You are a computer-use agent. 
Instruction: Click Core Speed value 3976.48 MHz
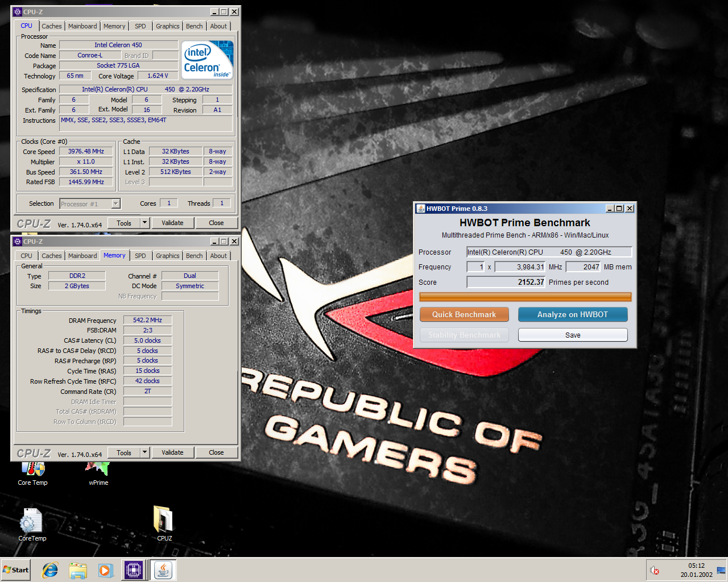[86, 151]
